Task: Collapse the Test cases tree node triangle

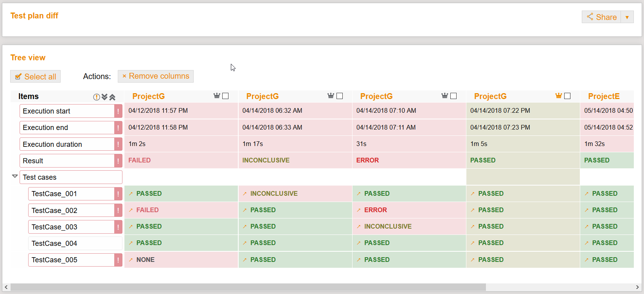Action: [15, 177]
